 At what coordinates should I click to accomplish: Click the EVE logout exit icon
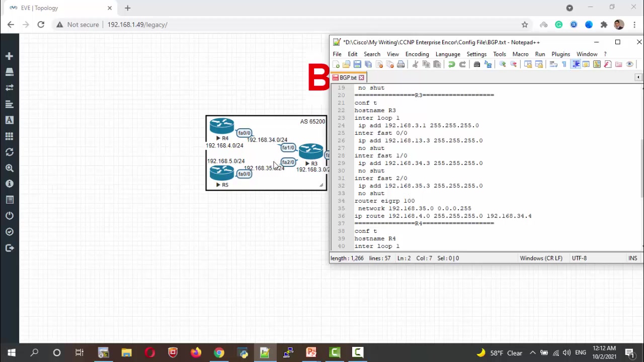[x=9, y=248]
